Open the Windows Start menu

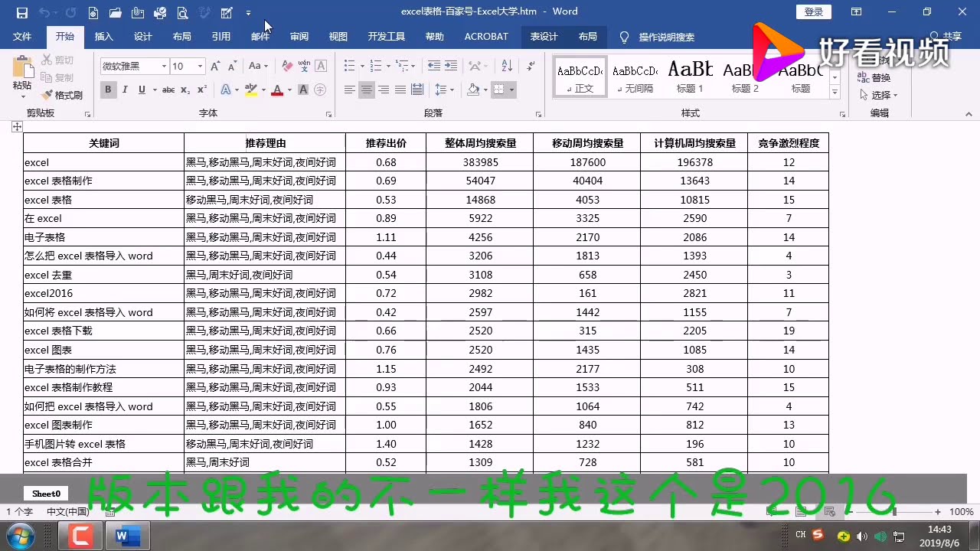(21, 535)
